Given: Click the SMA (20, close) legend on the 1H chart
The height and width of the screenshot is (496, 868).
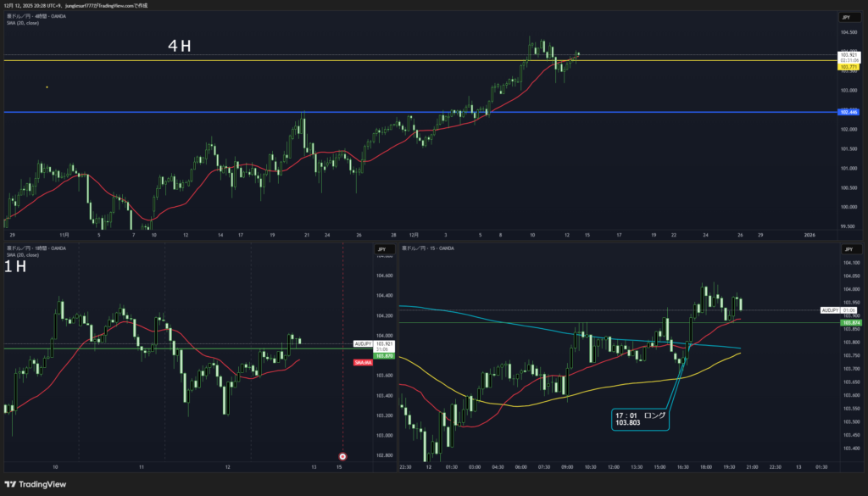Looking at the screenshot, I should pyautogui.click(x=22, y=254).
